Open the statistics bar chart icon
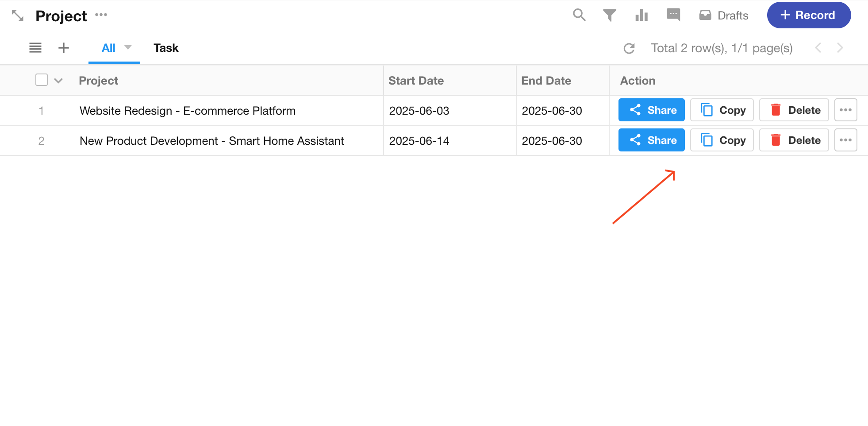Image resolution: width=868 pixels, height=426 pixels. (x=641, y=15)
